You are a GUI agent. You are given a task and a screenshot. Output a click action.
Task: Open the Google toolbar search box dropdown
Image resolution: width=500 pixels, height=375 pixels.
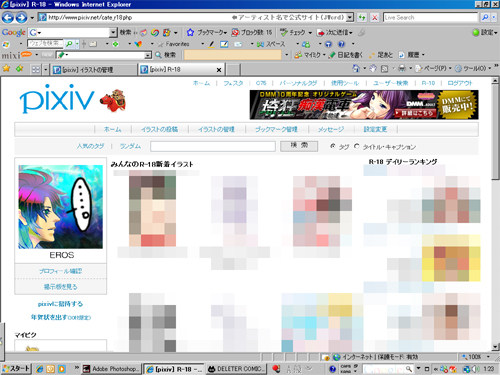click(113, 32)
